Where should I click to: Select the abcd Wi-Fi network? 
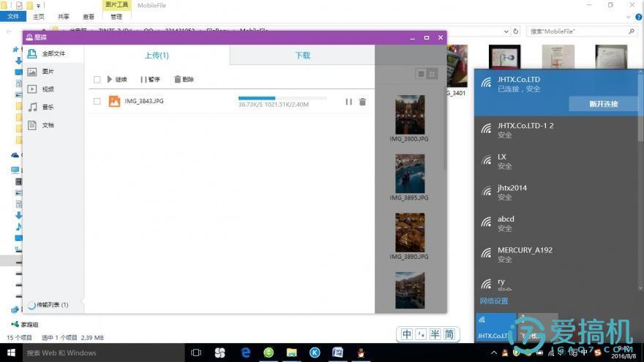[x=556, y=224]
